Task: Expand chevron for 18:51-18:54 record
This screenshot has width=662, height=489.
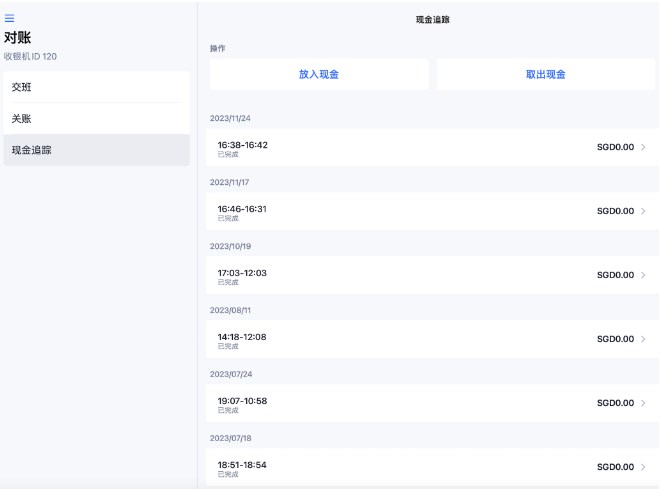Action: (643, 467)
